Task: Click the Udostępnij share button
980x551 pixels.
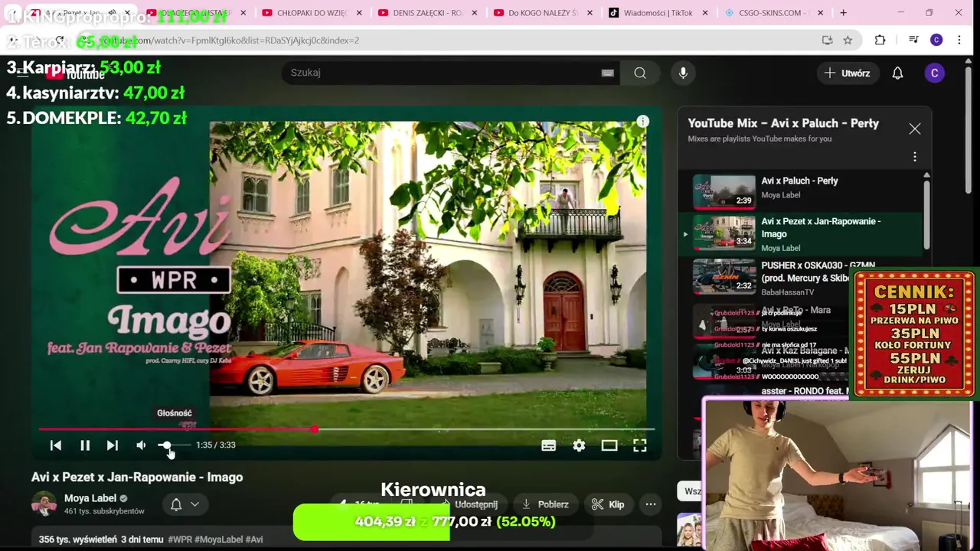Action: click(x=468, y=504)
